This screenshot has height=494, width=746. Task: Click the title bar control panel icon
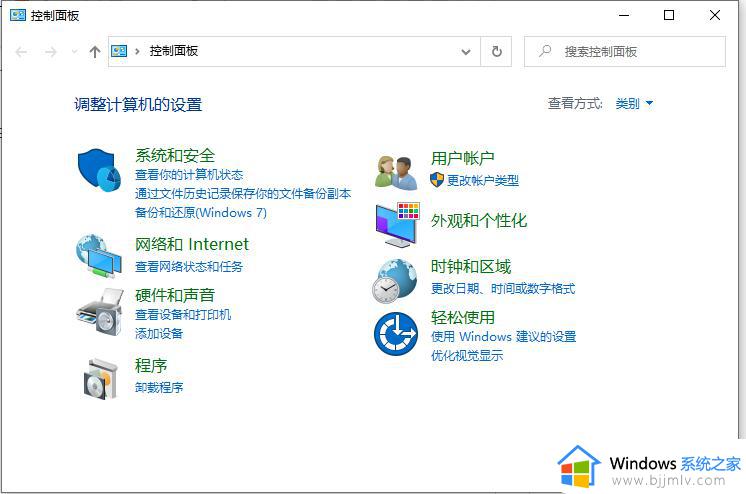point(18,15)
